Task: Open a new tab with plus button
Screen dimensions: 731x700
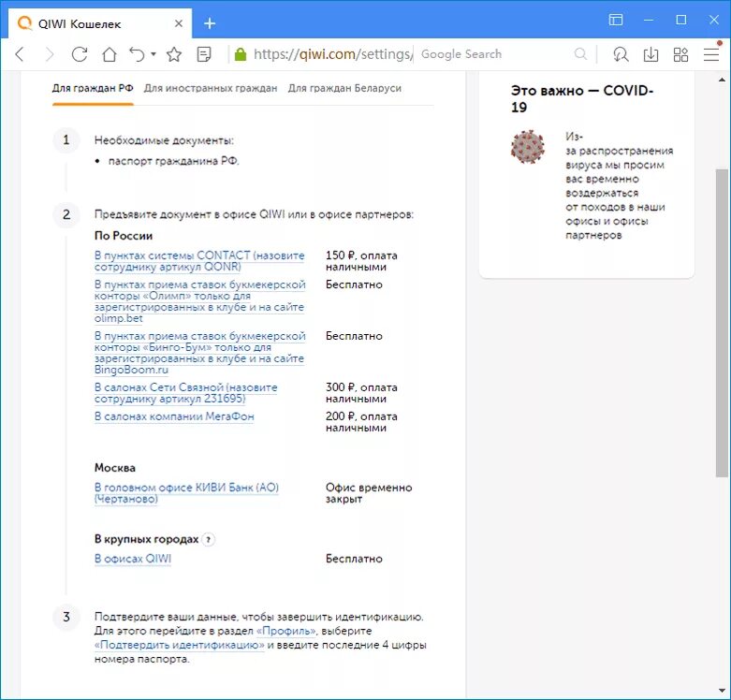Action: pyautogui.click(x=210, y=23)
